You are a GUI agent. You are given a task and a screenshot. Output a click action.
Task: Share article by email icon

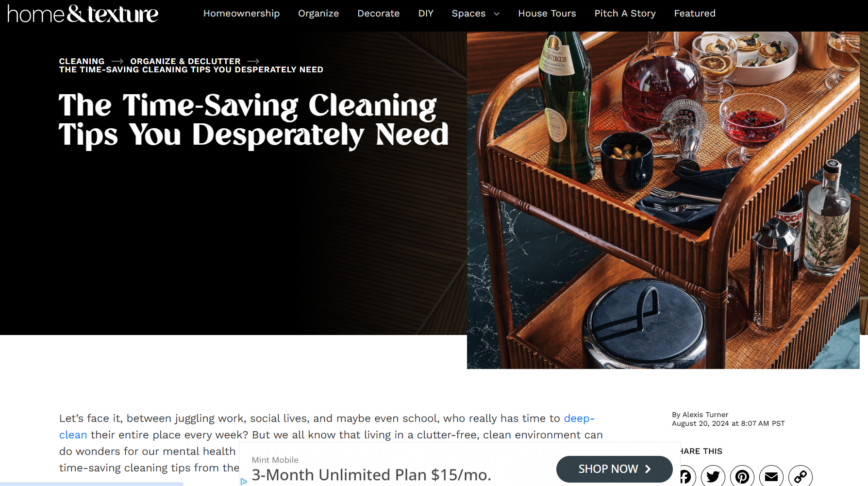pyautogui.click(x=771, y=477)
